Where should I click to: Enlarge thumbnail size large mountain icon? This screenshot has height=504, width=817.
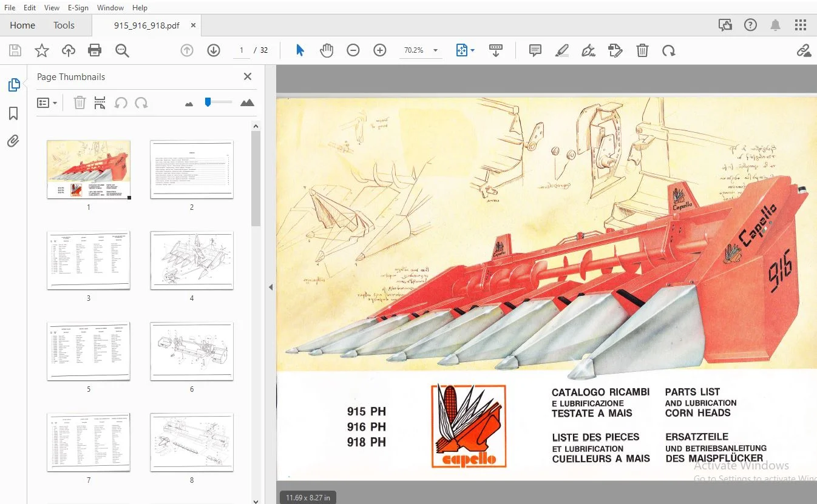pyautogui.click(x=247, y=102)
